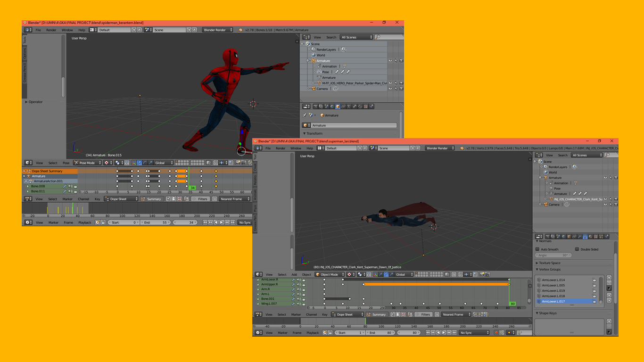Open Channel menu in spiderman dope sheet
The image size is (644, 362).
[x=83, y=199]
